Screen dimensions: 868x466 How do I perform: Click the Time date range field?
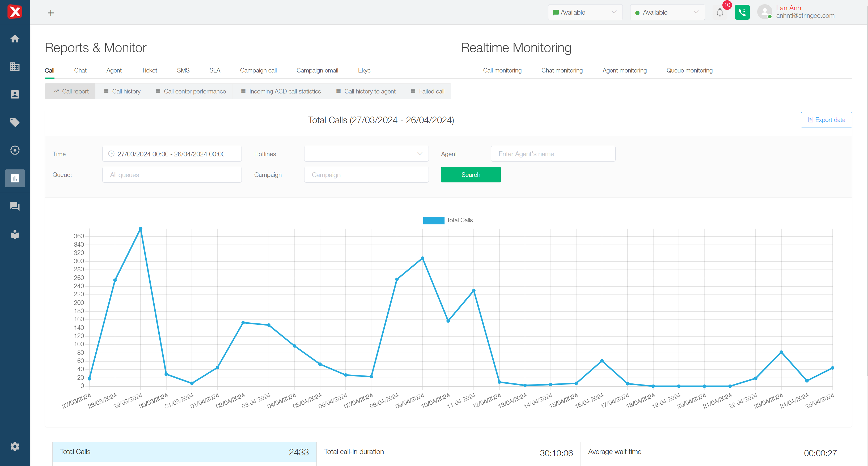(172, 154)
